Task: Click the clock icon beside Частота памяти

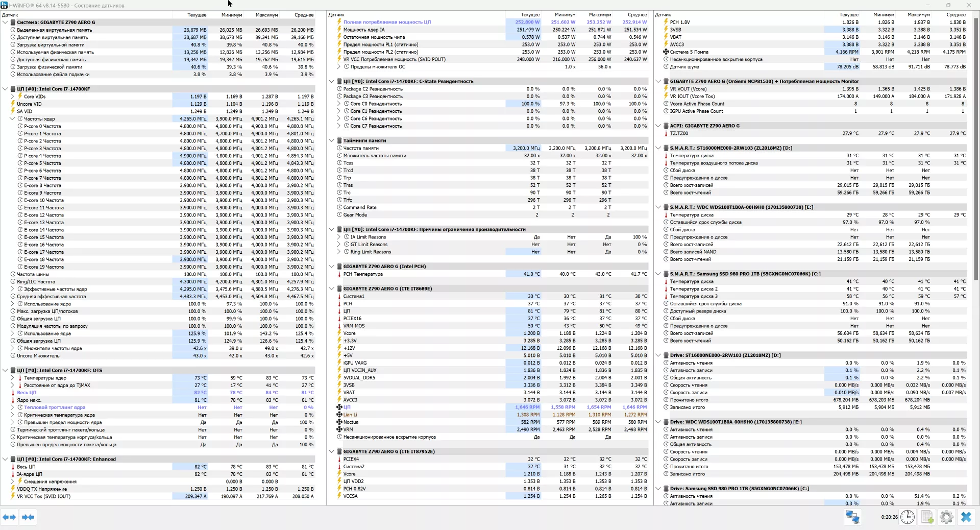Action: click(x=339, y=148)
